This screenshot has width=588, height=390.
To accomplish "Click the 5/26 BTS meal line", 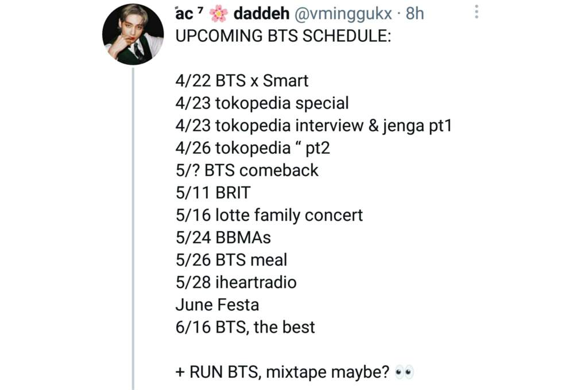I will coord(231,260).
